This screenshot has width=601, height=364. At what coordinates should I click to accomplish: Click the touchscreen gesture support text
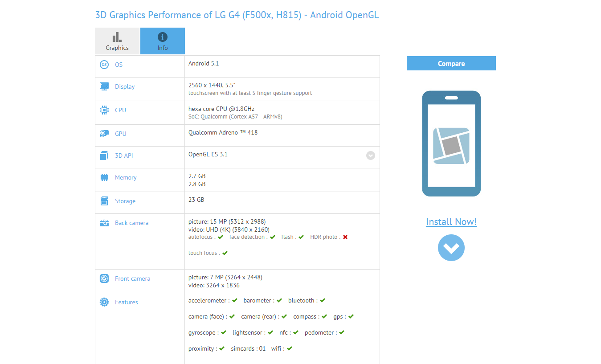coord(250,93)
